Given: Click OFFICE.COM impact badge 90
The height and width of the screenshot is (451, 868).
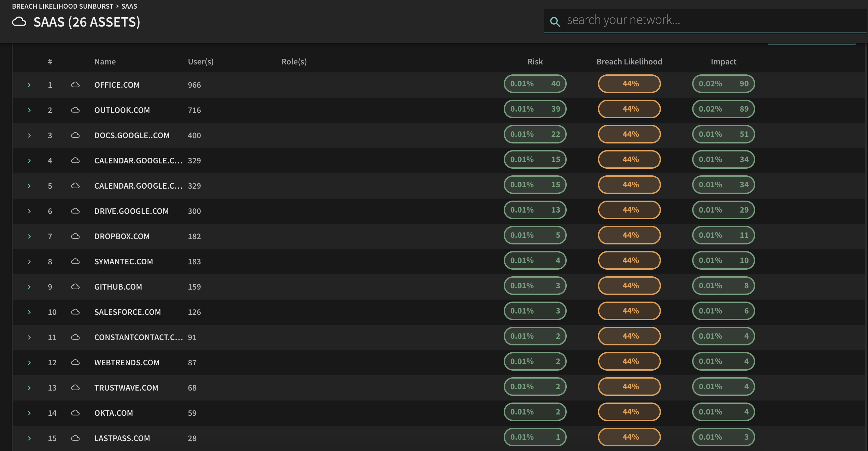Looking at the screenshot, I should point(723,84).
